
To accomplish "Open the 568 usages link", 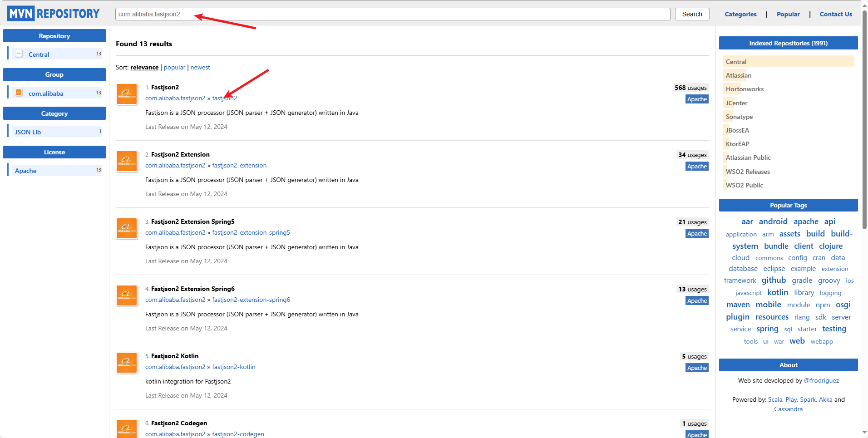I will (690, 88).
